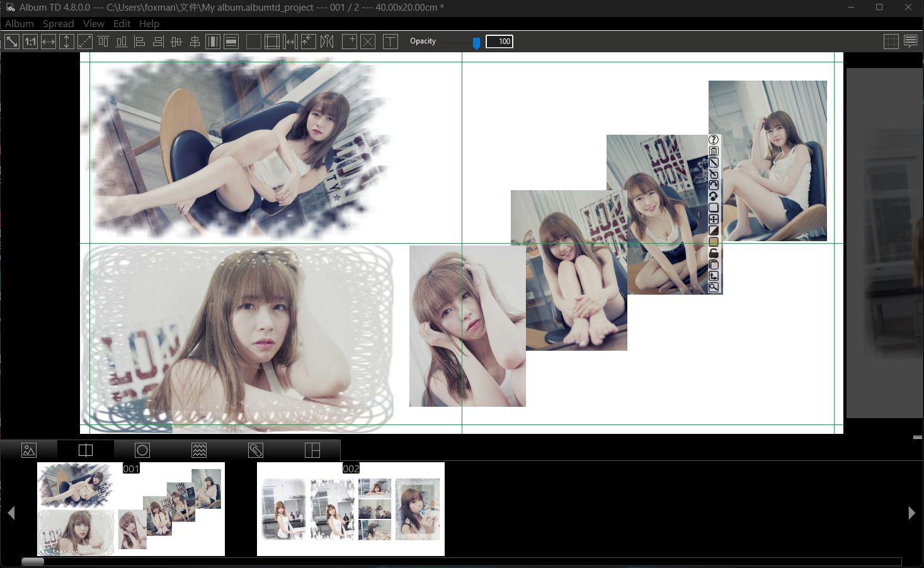
Task: Switch to the paperclip cliparts tab
Action: coord(256,450)
